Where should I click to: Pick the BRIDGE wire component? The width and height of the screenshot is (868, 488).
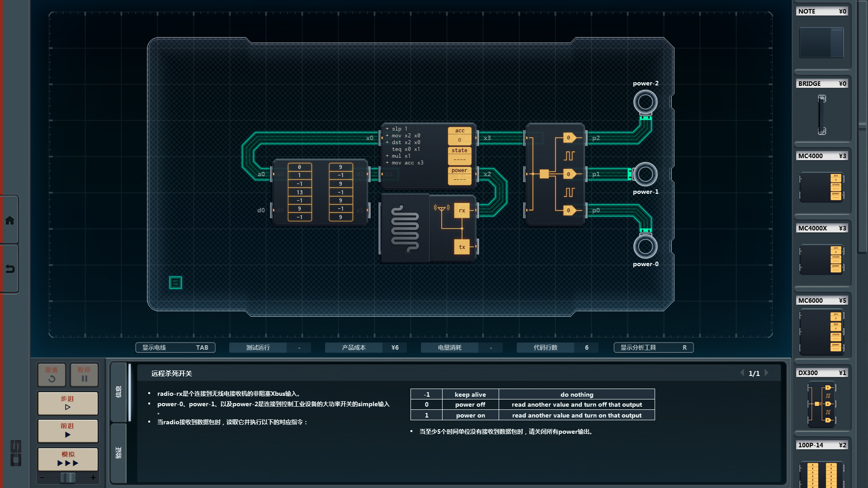821,114
